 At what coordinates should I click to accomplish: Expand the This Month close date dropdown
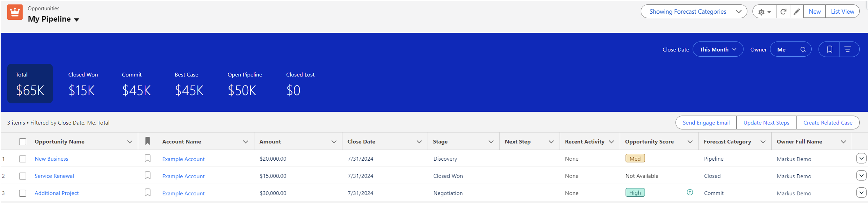717,50
